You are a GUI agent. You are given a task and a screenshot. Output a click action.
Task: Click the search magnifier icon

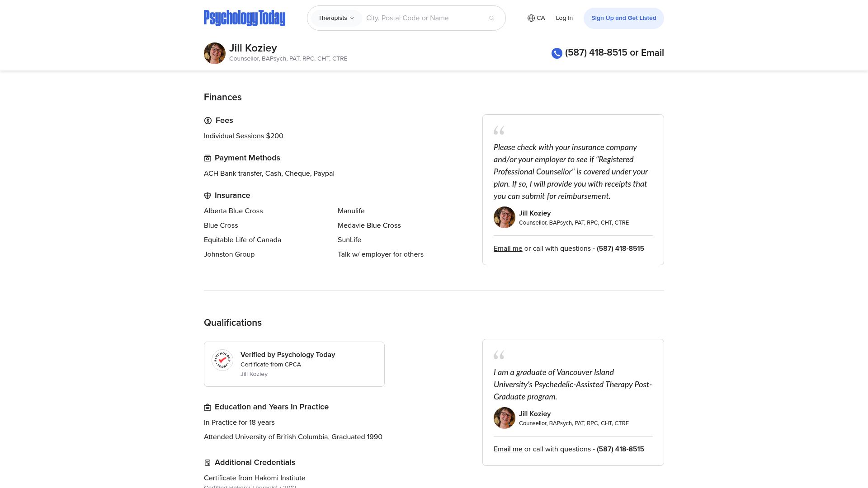click(491, 19)
